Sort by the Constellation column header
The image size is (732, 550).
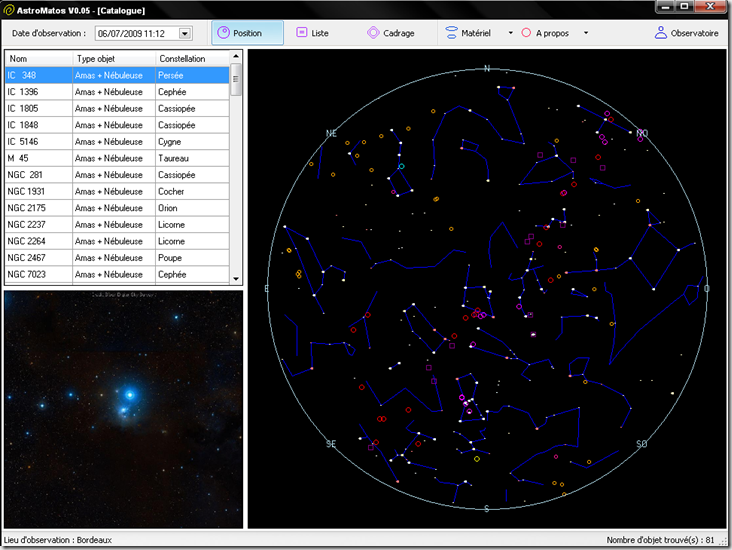(192, 59)
